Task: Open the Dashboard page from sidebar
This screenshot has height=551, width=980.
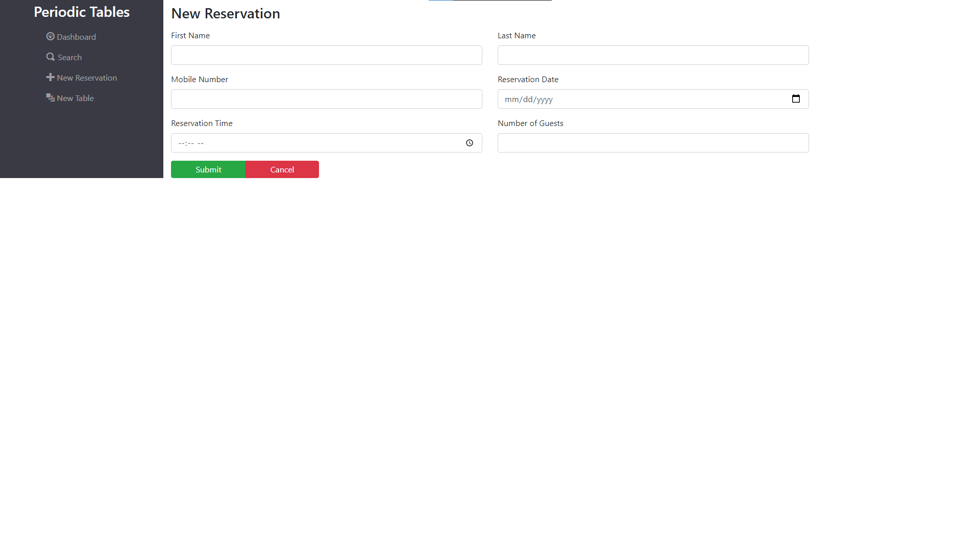Action: (76, 36)
